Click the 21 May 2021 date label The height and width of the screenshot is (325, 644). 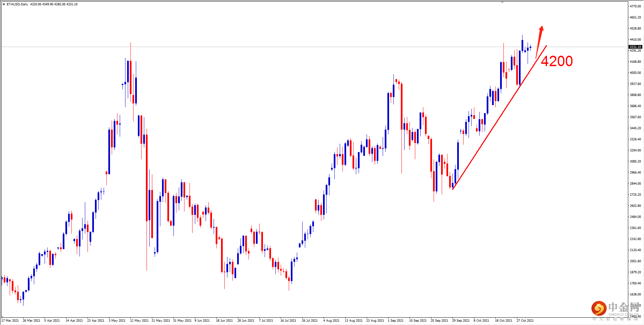tap(161, 321)
